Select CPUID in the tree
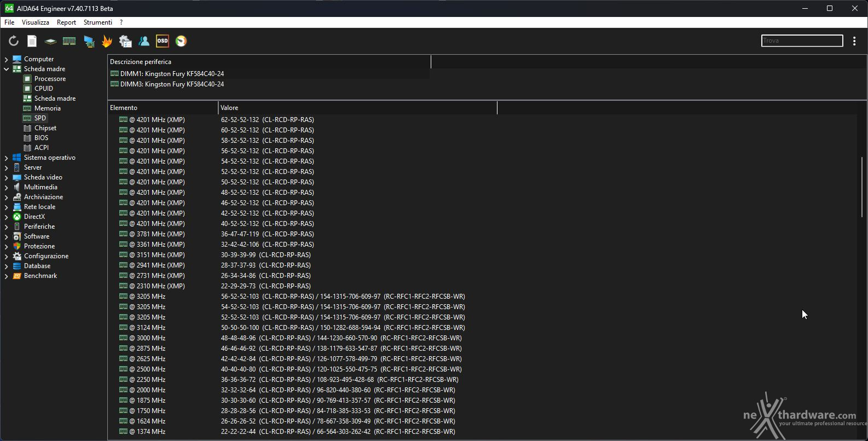The width and height of the screenshot is (868, 441). [x=44, y=89]
